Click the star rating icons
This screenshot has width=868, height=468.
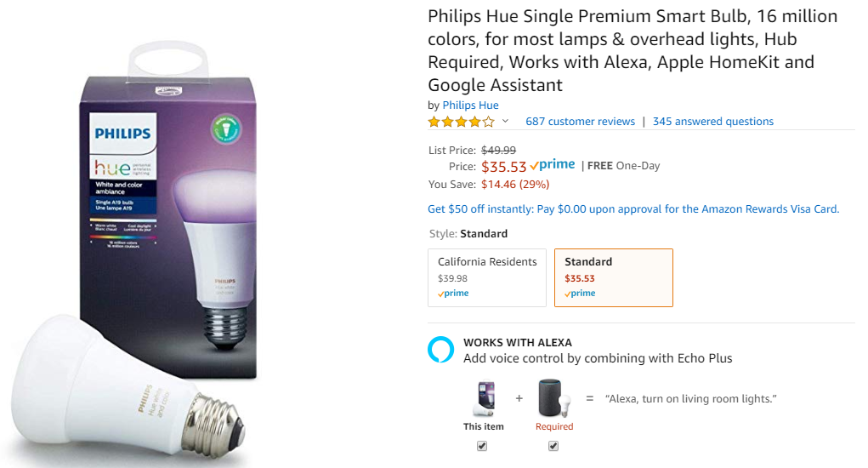click(461, 122)
